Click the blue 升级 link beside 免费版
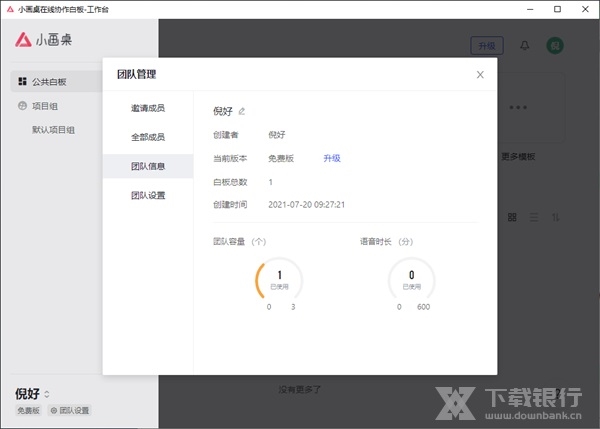 (x=332, y=158)
